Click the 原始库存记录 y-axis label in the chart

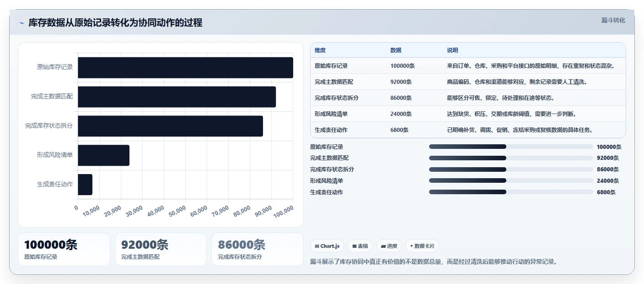click(55, 67)
